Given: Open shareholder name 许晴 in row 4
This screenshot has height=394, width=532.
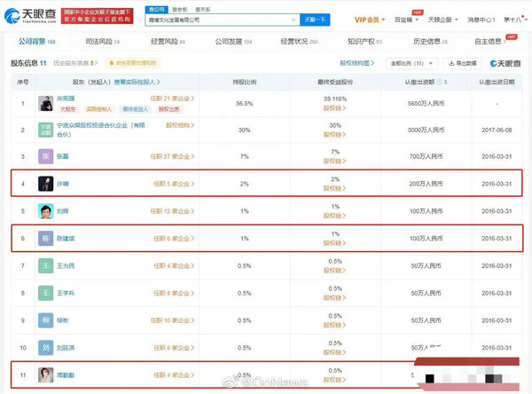Looking at the screenshot, I should (x=63, y=184).
